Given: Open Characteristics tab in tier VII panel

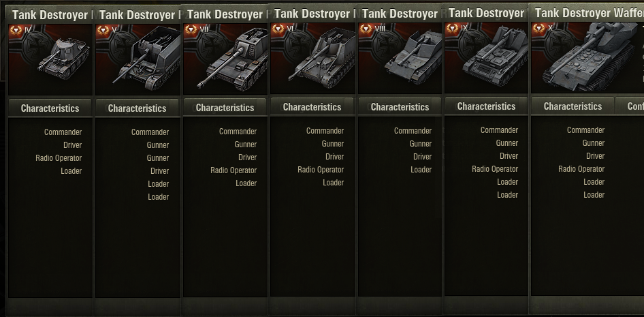Looking at the screenshot, I should click(225, 107).
